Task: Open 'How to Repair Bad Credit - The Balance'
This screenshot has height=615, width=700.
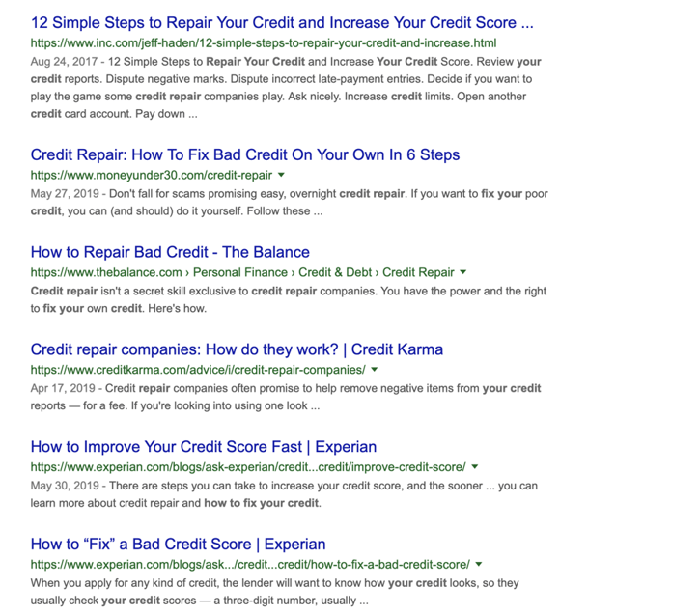Action: click(170, 252)
